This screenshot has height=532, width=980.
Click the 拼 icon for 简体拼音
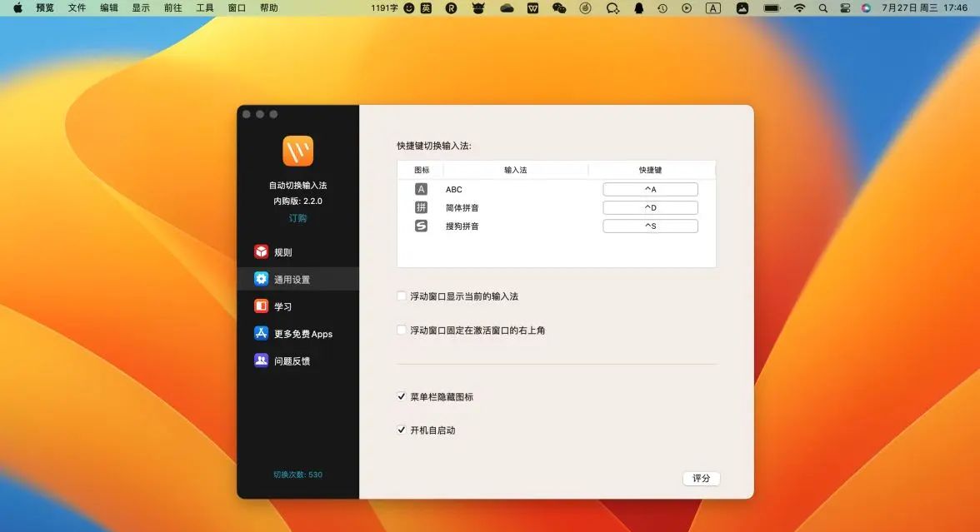pos(422,207)
